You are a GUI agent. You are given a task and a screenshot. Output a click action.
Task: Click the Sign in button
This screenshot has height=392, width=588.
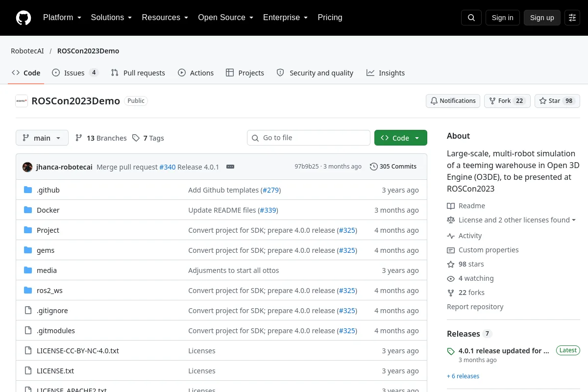pos(502,18)
